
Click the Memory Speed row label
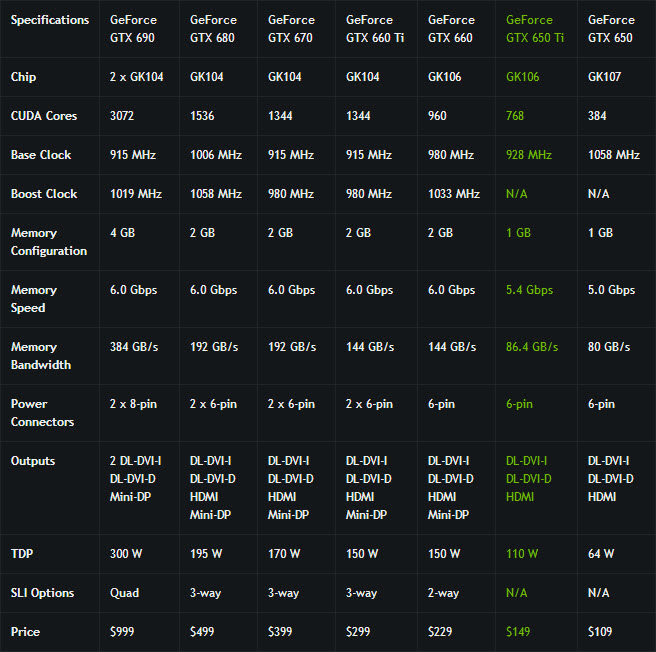pos(34,299)
